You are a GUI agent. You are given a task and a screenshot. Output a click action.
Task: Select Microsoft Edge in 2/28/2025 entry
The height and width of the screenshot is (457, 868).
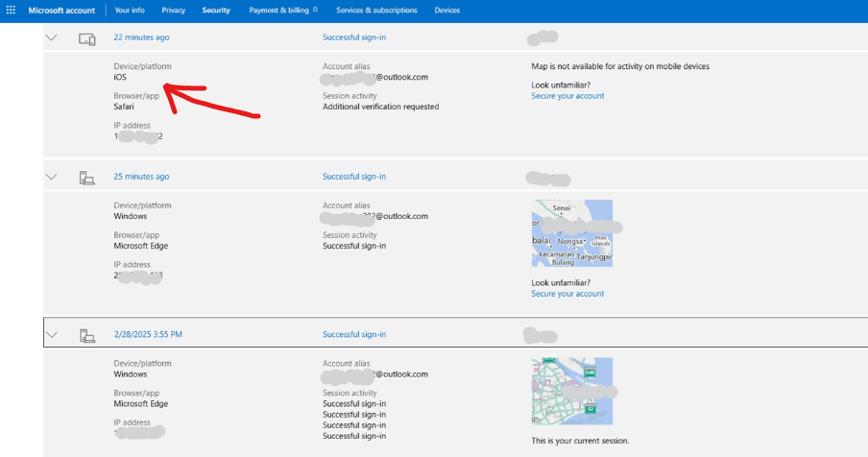[x=141, y=404]
